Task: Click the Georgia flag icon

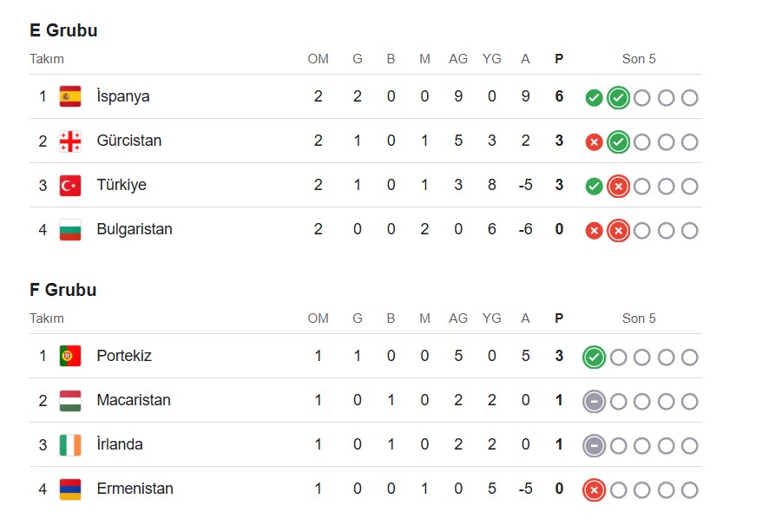Action: click(70, 141)
